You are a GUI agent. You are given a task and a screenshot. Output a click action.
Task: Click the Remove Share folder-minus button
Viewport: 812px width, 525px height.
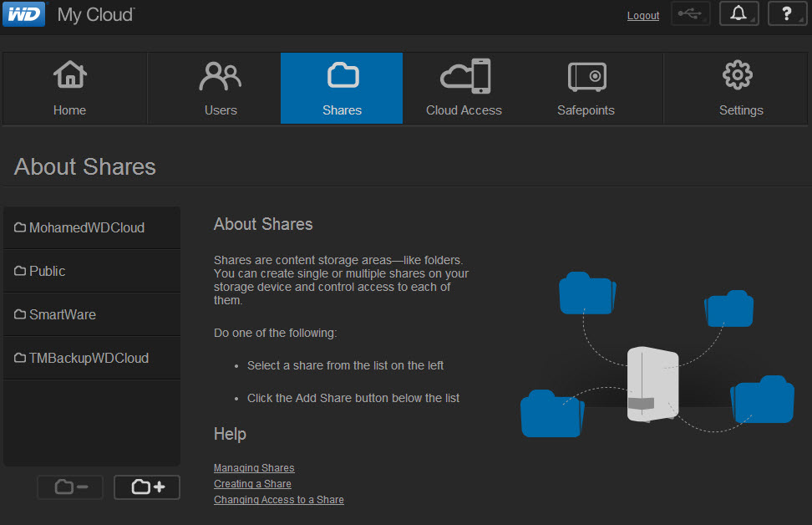click(x=70, y=487)
